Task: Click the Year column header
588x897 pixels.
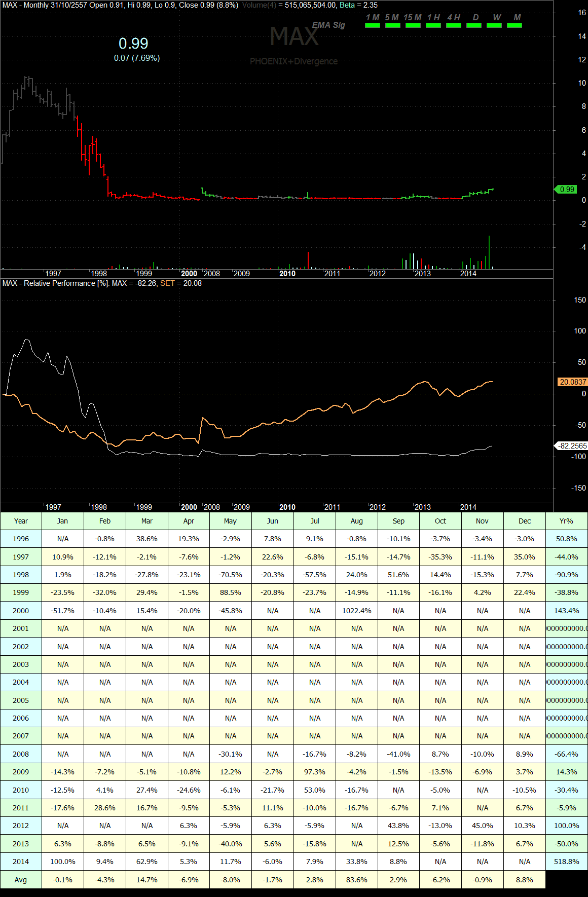Action: pos(21,521)
